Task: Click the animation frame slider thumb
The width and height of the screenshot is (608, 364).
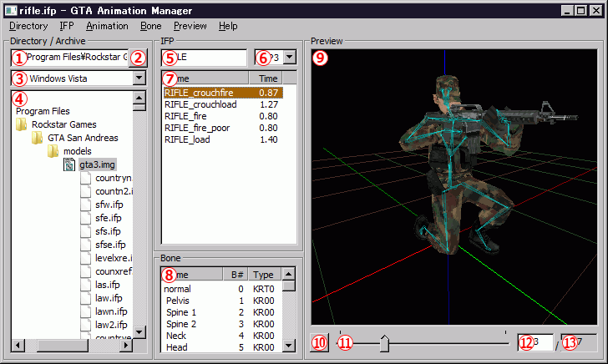Action: [384, 343]
